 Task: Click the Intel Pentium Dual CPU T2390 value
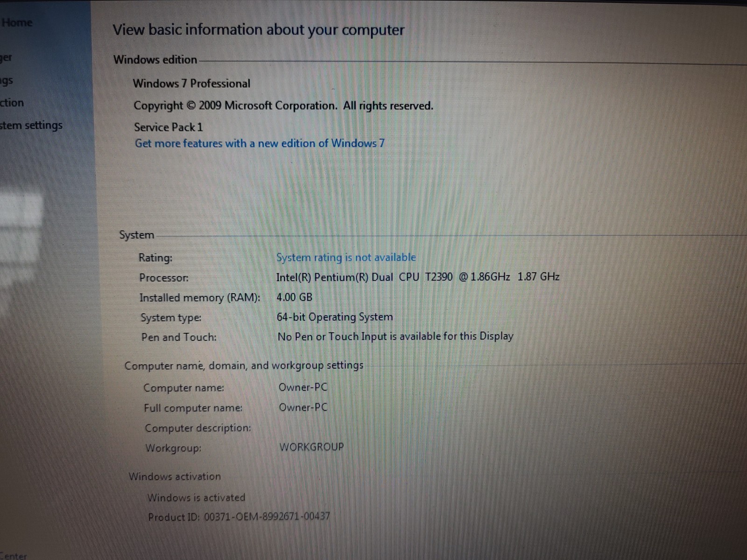click(418, 277)
